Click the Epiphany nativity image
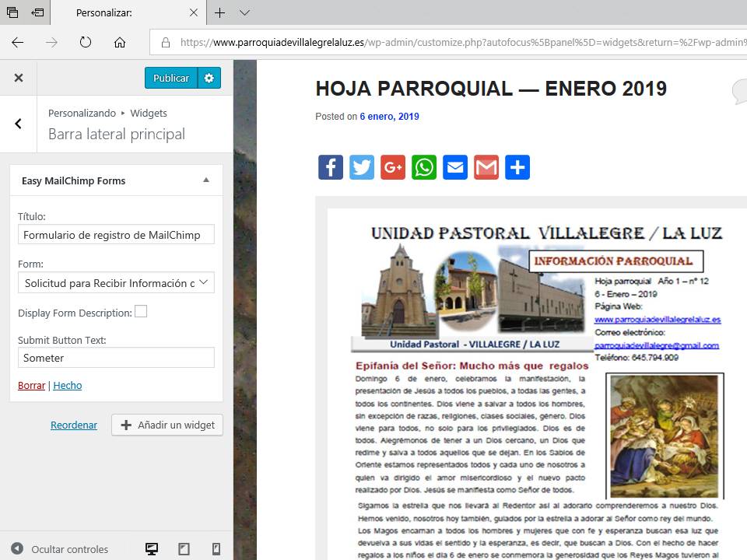Image resolution: width=747 pixels, height=560 pixels. pos(665,436)
